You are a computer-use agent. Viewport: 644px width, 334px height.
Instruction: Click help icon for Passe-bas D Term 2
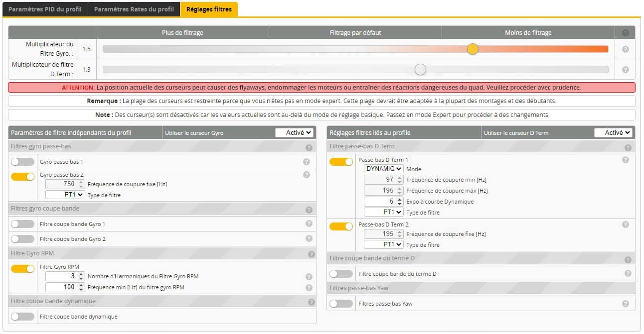click(x=625, y=224)
